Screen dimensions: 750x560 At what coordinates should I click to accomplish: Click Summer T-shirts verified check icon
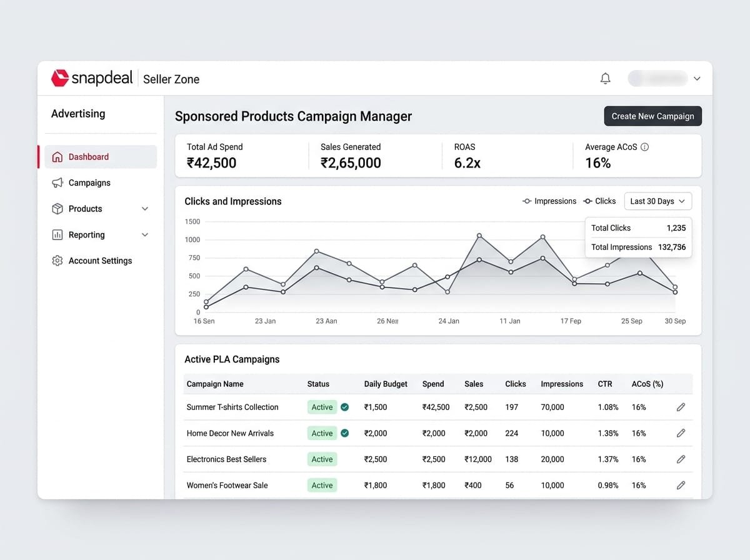tap(344, 407)
